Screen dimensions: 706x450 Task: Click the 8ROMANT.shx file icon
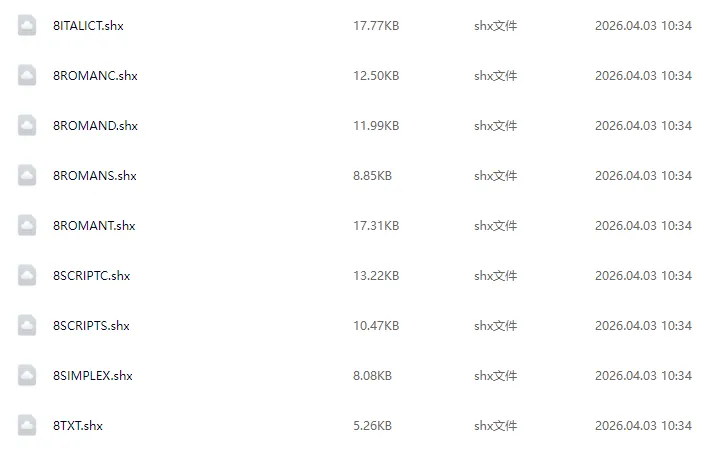(27, 226)
